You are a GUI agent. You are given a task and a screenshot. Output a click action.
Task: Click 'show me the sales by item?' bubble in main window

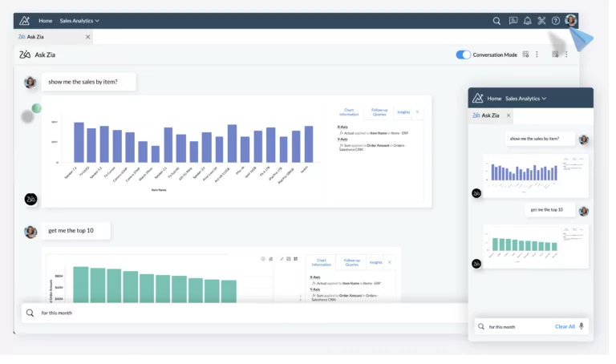coord(89,82)
